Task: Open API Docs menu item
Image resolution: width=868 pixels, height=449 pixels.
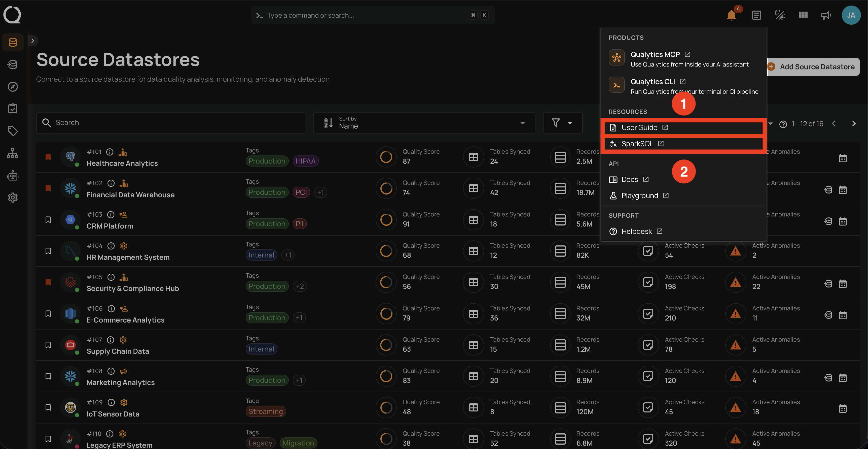Action: (x=683, y=179)
